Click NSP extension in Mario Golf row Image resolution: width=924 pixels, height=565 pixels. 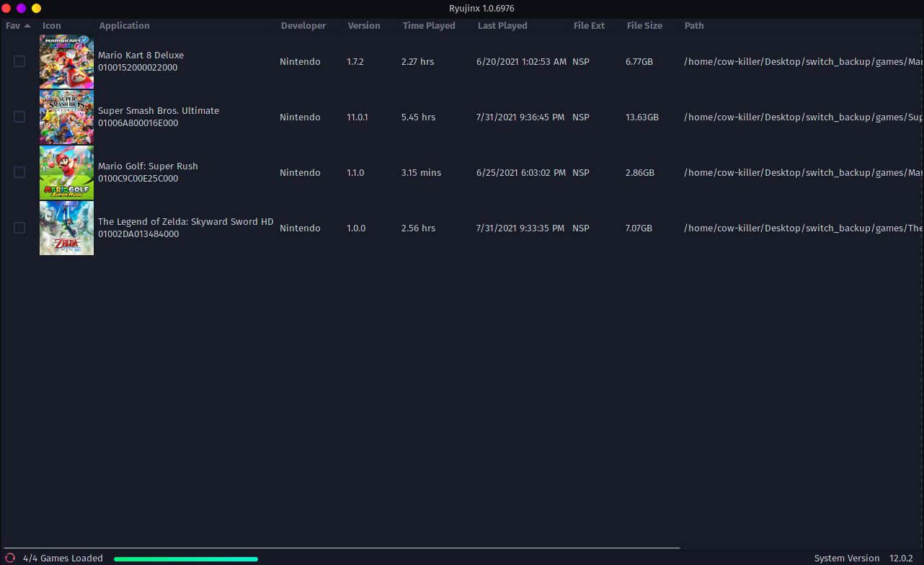tap(581, 173)
